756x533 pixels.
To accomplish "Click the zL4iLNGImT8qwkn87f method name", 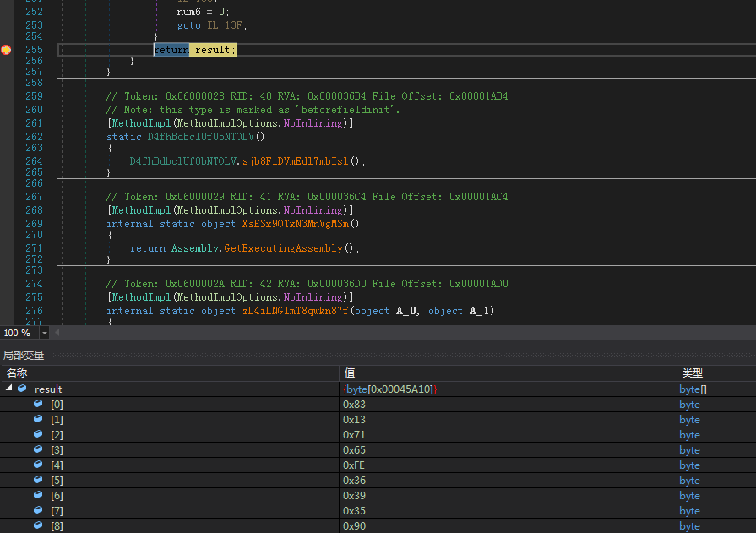I will click(295, 311).
